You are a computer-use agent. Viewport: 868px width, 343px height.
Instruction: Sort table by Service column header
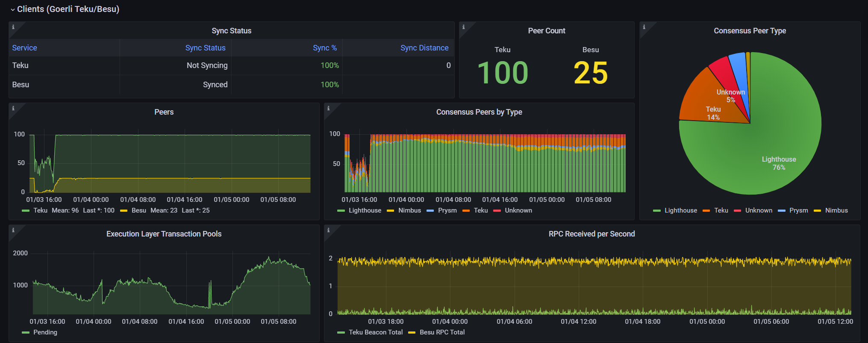(24, 48)
